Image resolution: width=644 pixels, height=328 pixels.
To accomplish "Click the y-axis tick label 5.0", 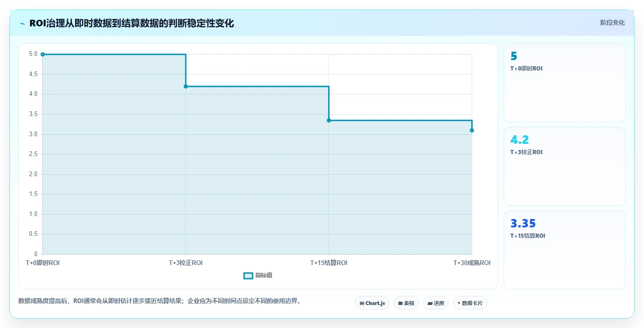I will pos(33,54).
